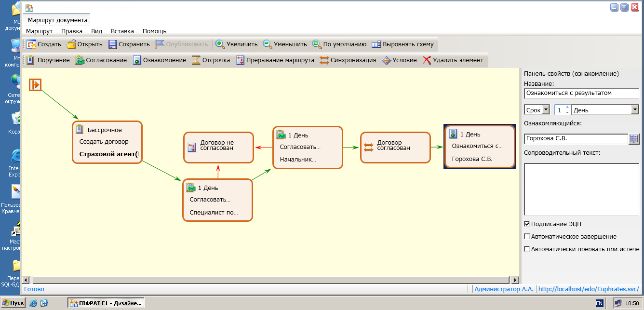Add an Условие condition element

point(399,60)
